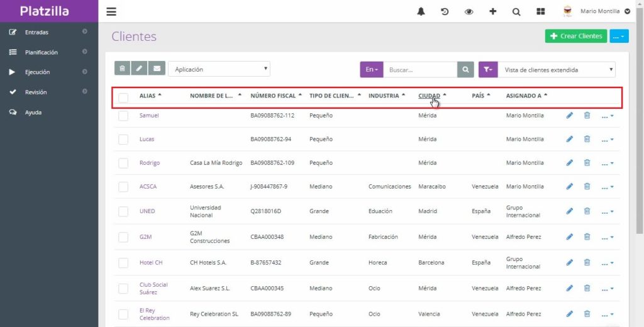
Task: Click into the Buscar search field
Action: tap(420, 70)
